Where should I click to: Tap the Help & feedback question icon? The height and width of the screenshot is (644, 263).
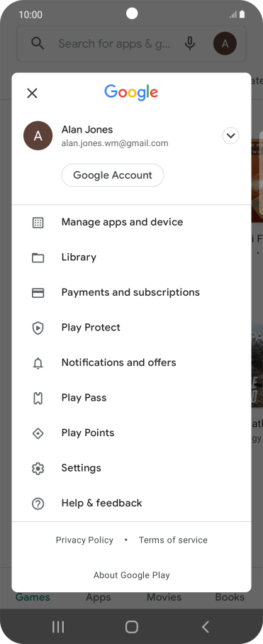(38, 504)
